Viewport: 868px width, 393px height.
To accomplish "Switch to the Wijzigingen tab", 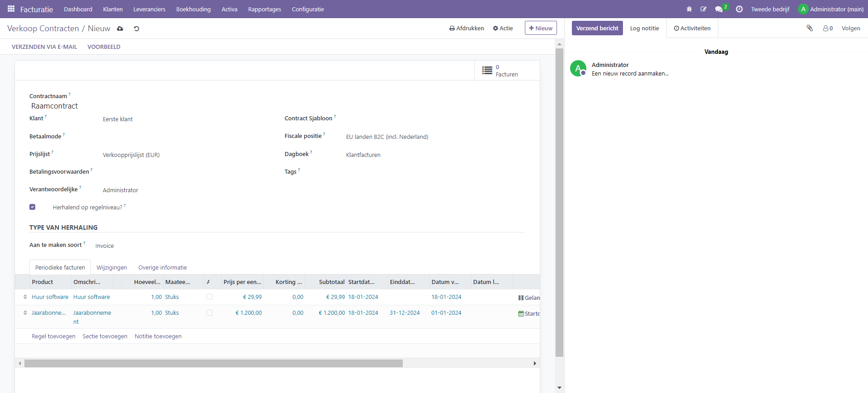I will click(x=112, y=267).
